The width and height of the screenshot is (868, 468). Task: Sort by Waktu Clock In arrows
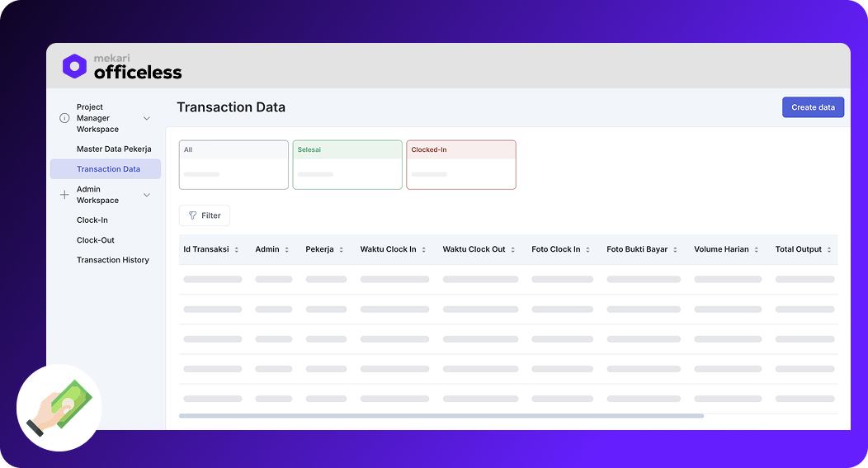click(423, 250)
